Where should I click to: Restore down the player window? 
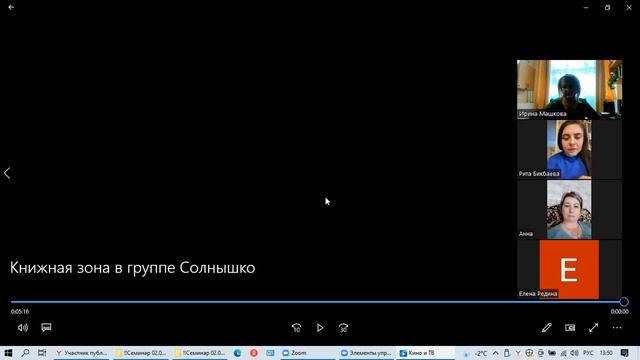point(608,7)
